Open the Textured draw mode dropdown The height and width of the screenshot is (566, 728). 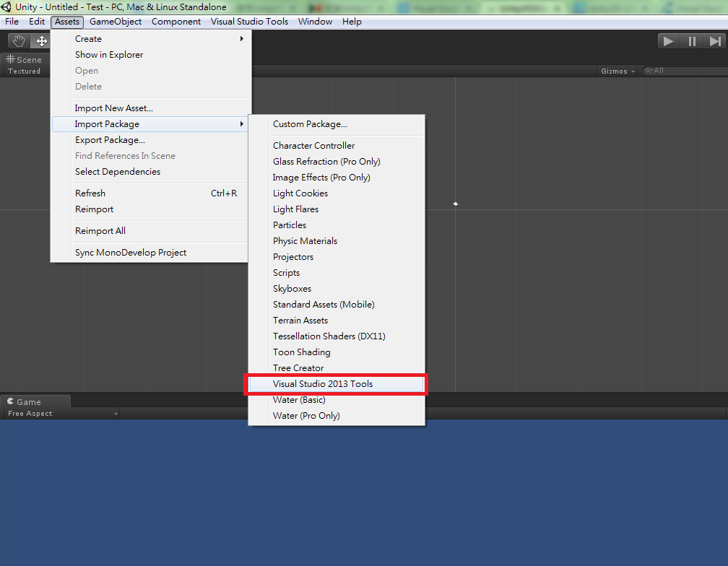(x=24, y=71)
